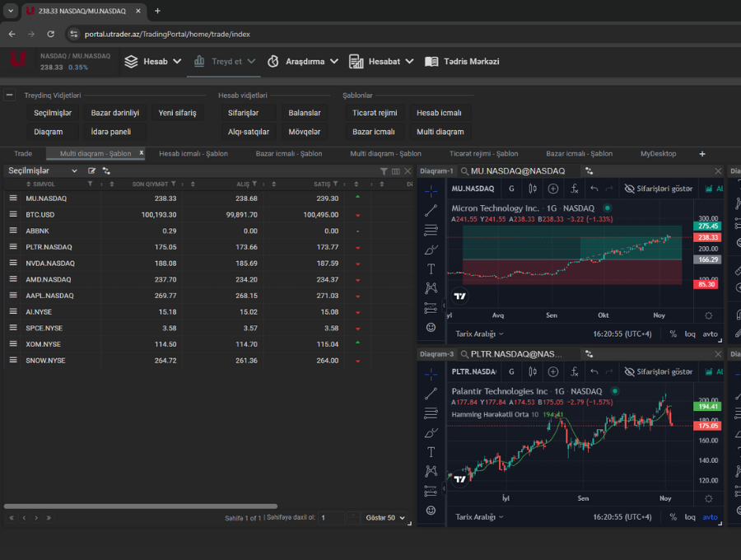Screen dimensions: 741x560
Task: Open candlestick chart type in MU chart
Action: click(x=532, y=189)
